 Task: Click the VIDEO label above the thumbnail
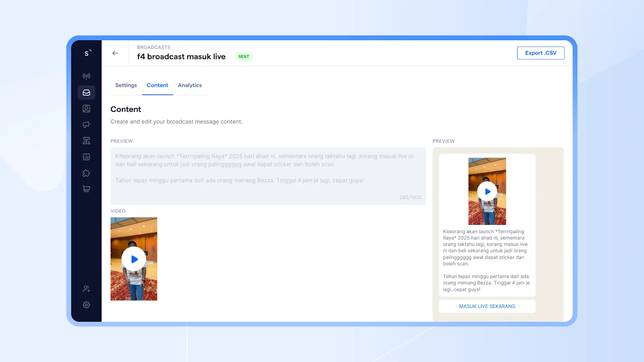tap(118, 211)
